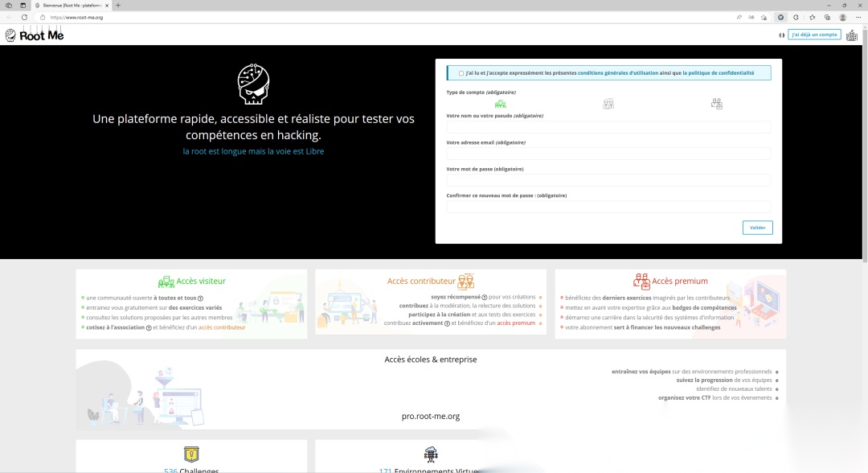Click the Root Me logo in the header
The image size is (868, 473).
(x=35, y=35)
